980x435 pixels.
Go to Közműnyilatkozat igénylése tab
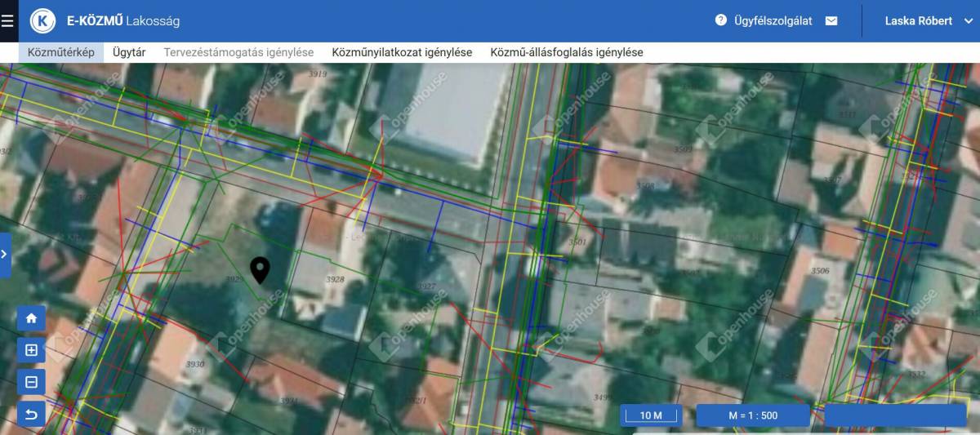click(x=402, y=52)
